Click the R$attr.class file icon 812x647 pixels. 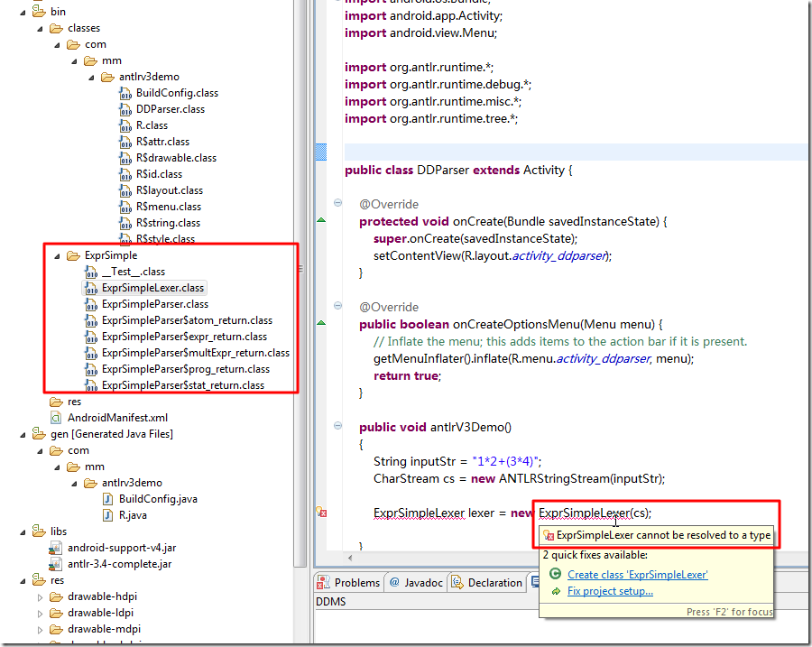pos(125,142)
